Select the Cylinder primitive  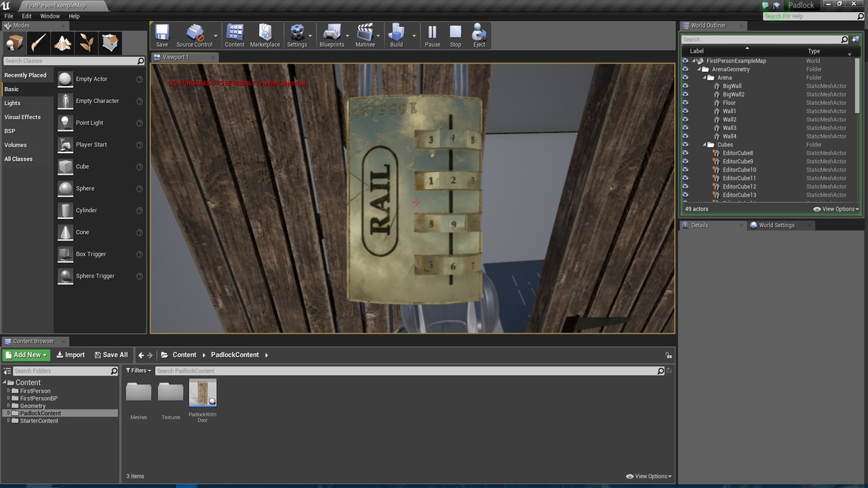tap(100, 210)
